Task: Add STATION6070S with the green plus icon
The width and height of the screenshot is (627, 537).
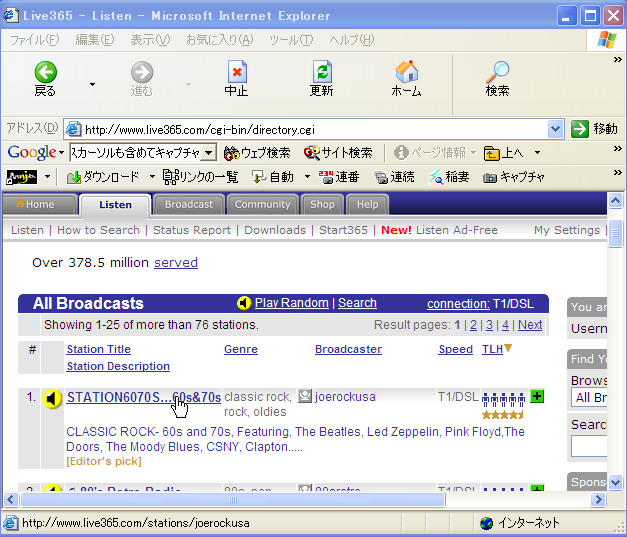Action: [537, 396]
